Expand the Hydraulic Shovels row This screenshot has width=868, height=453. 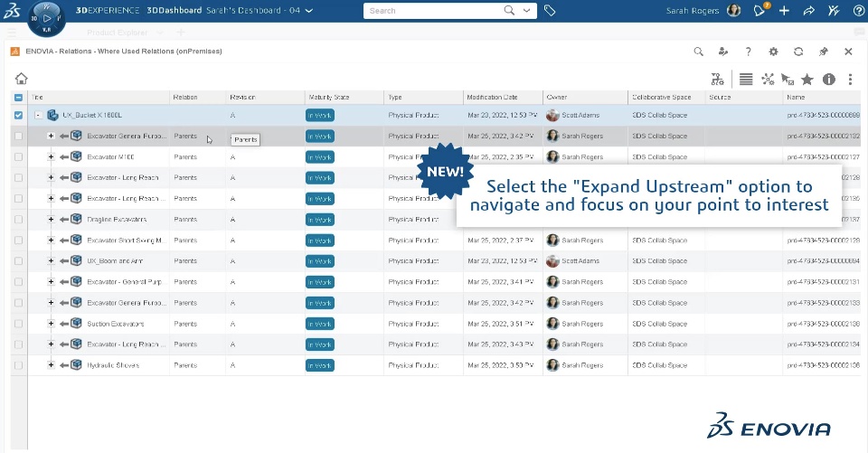[x=51, y=365]
